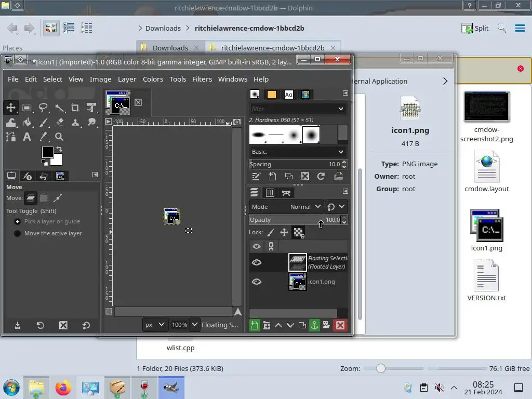Open the Colors menu
The height and width of the screenshot is (399, 532).
click(x=153, y=79)
